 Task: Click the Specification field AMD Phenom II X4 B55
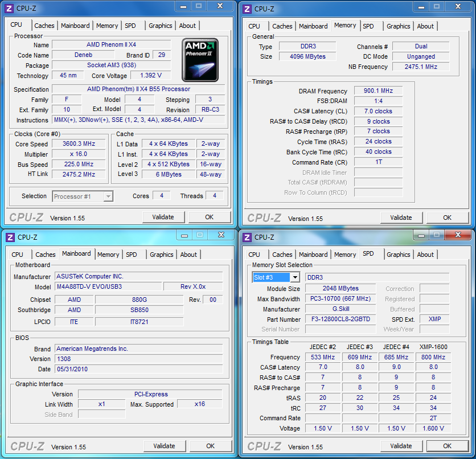tap(138, 89)
